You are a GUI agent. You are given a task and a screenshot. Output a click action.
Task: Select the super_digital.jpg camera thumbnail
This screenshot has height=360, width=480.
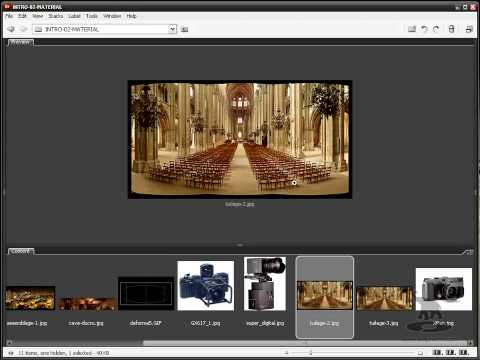point(265,284)
